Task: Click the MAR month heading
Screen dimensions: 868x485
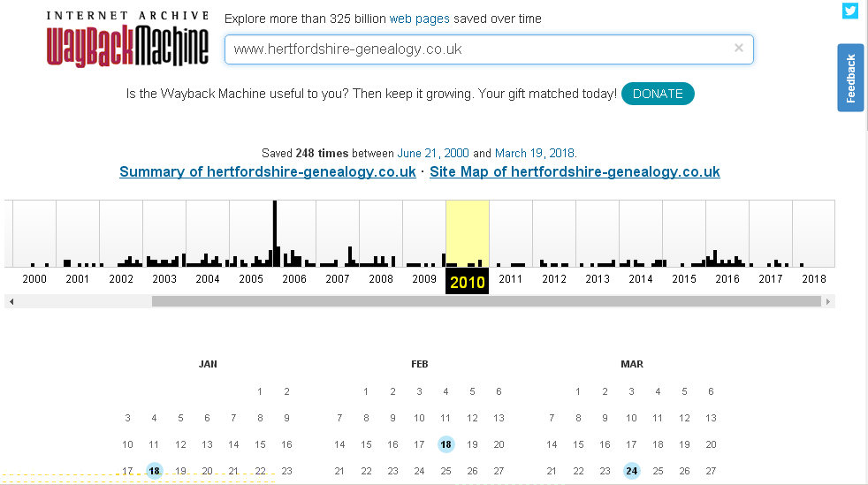Action: click(x=632, y=364)
